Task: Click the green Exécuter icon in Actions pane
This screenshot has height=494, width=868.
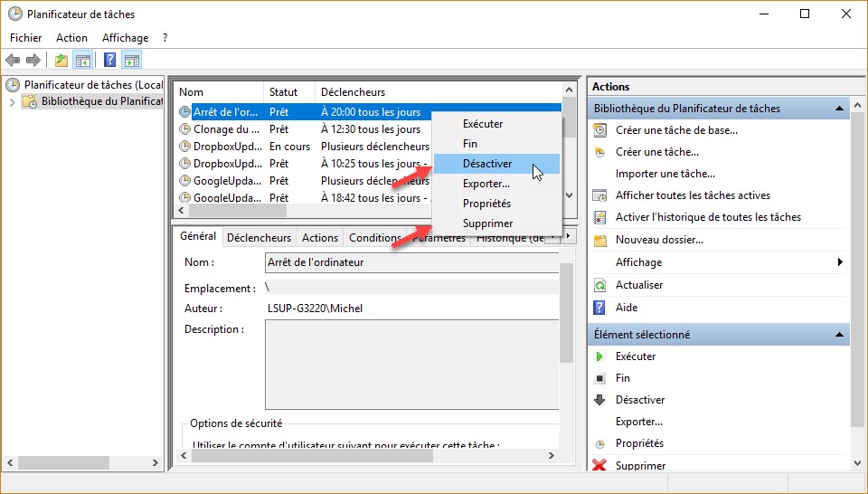Action: (x=599, y=356)
